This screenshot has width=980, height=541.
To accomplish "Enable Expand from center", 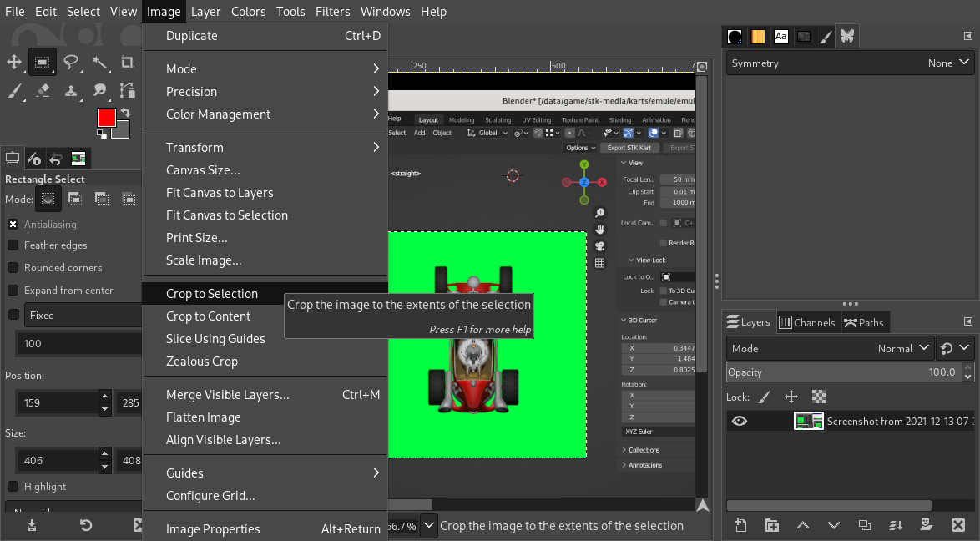I will 13,291.
